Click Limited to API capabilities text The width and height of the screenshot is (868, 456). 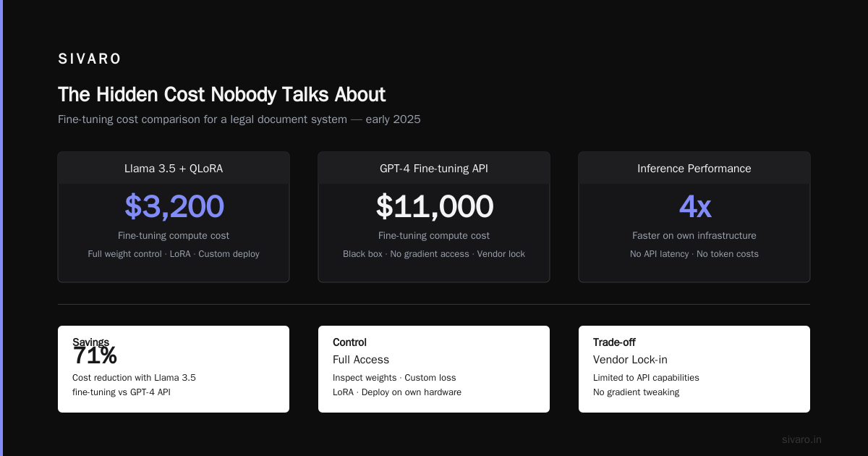[x=646, y=378]
